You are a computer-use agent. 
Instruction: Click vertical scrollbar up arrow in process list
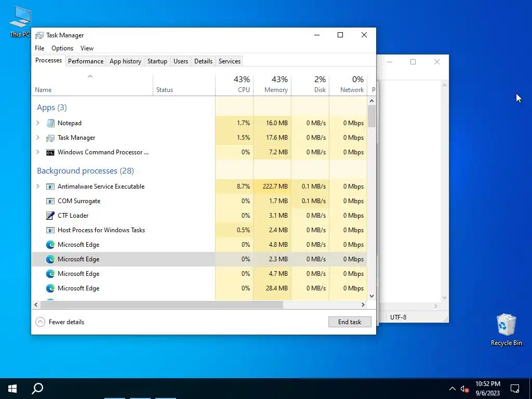pyautogui.click(x=371, y=101)
